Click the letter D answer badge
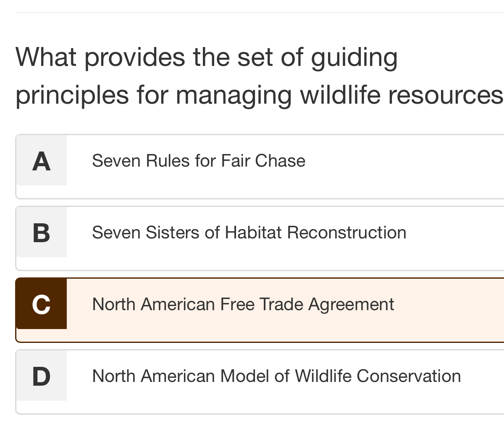Viewport: 504px width, 426px height. [41, 376]
